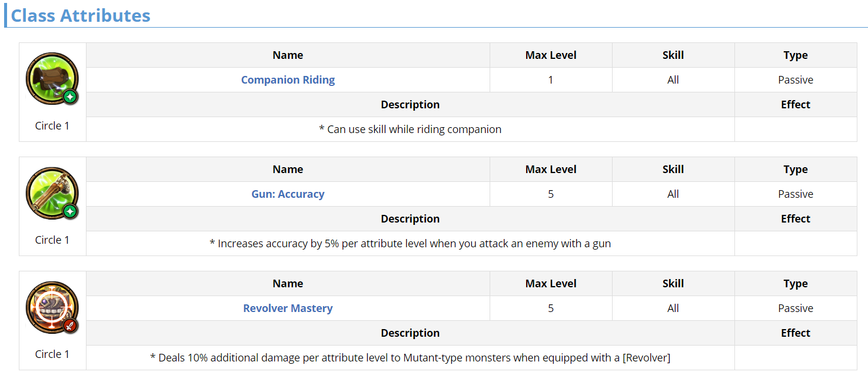Click the Passive type cell for Gun: Accuracy
Screen dimensions: 868x375
tap(796, 194)
